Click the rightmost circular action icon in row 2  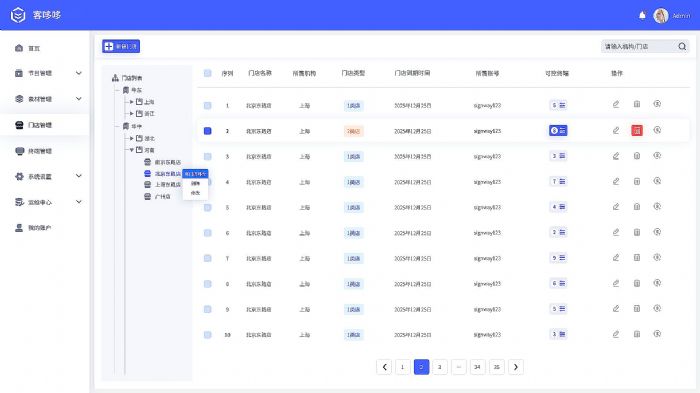(x=657, y=130)
